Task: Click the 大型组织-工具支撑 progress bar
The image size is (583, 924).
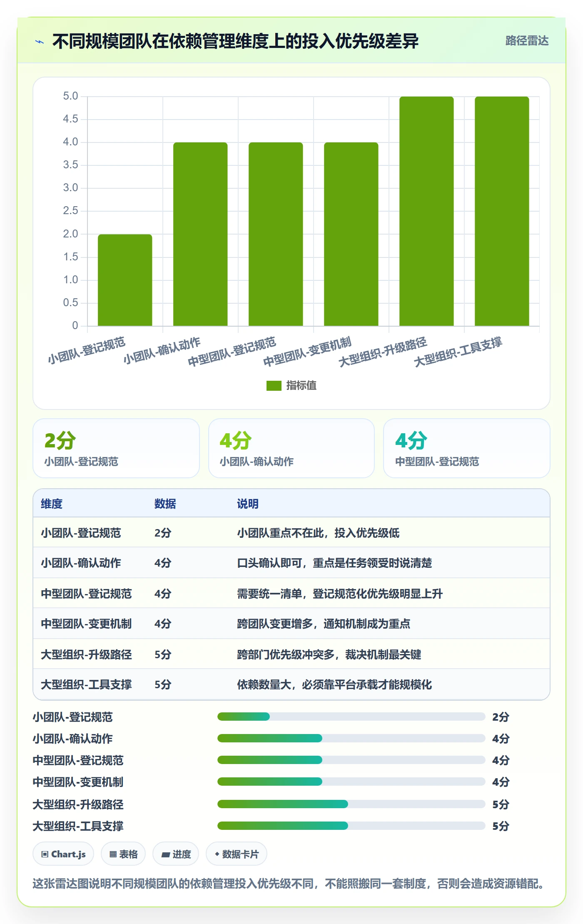Action: pyautogui.click(x=351, y=826)
